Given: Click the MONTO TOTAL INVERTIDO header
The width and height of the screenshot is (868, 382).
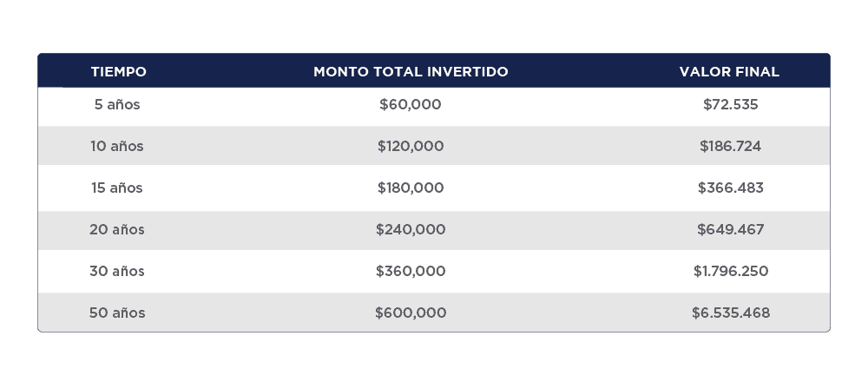Looking at the screenshot, I should 411,72.
